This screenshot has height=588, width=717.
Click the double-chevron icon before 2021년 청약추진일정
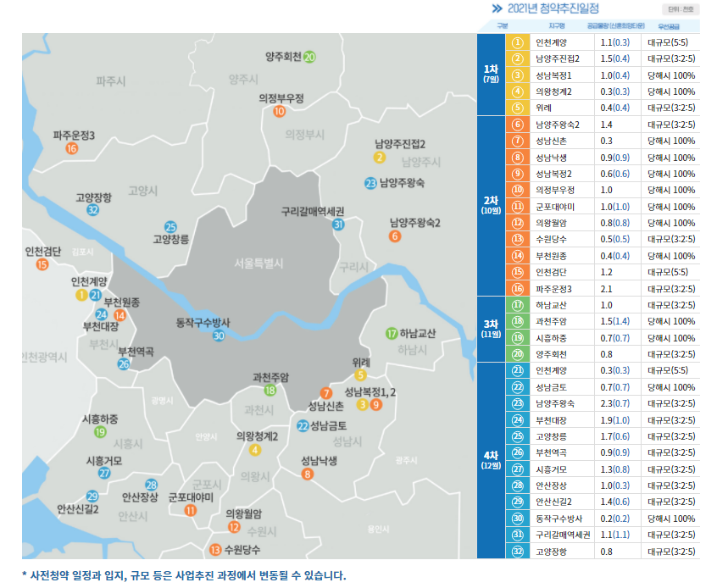(497, 8)
